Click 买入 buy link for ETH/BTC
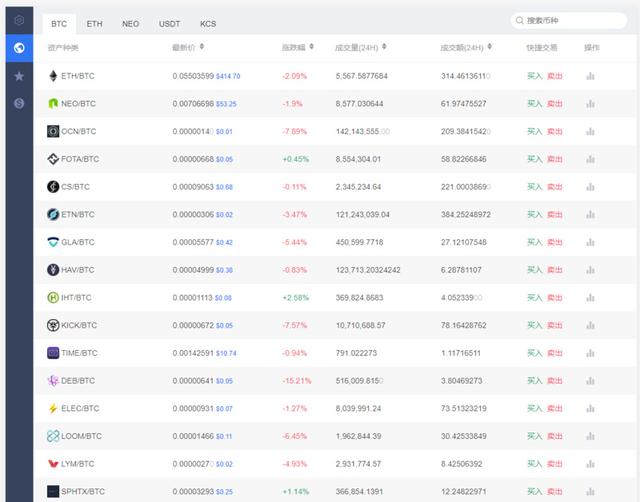The height and width of the screenshot is (502, 640). point(534,76)
